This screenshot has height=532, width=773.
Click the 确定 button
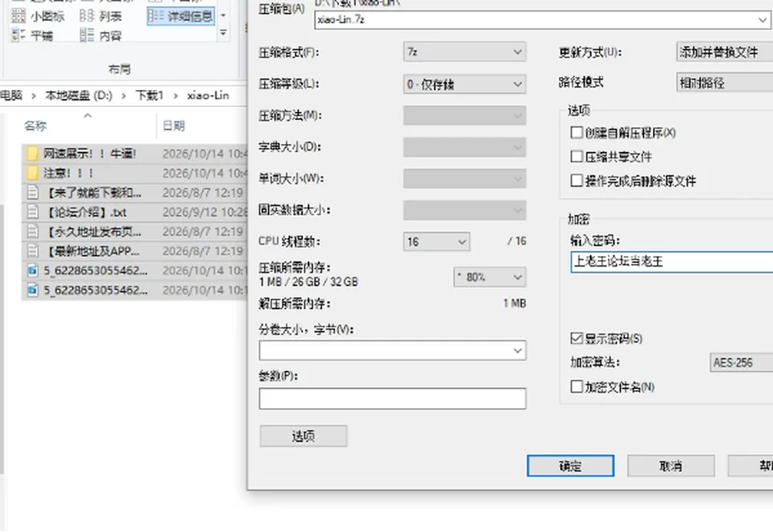(x=570, y=465)
